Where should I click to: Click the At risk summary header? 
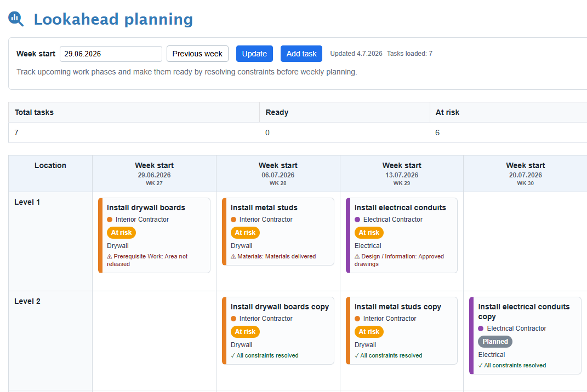tap(508, 112)
